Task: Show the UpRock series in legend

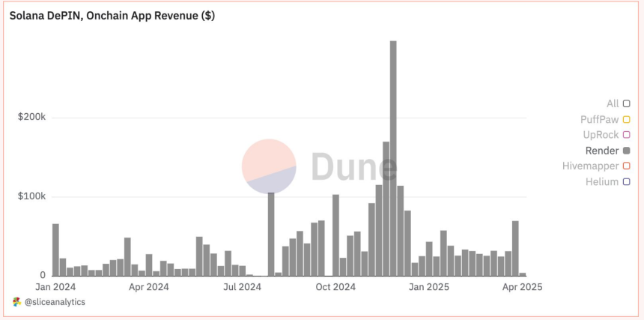Action: tap(626, 135)
